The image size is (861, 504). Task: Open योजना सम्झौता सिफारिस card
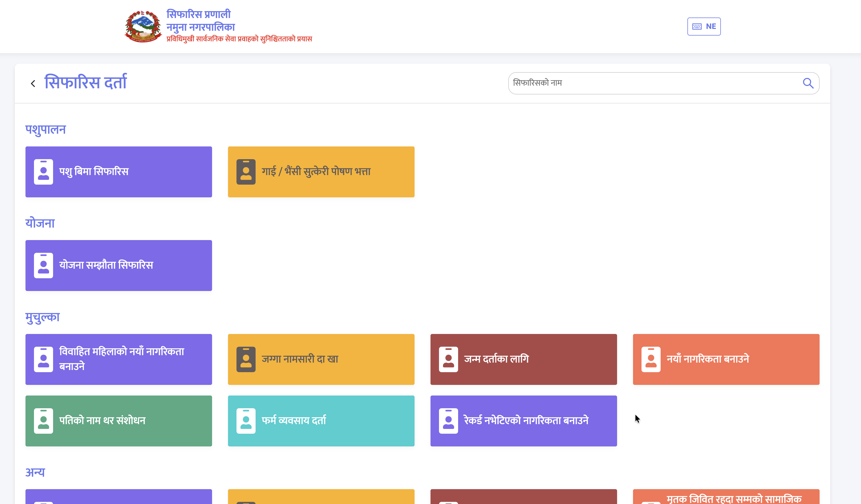click(119, 265)
